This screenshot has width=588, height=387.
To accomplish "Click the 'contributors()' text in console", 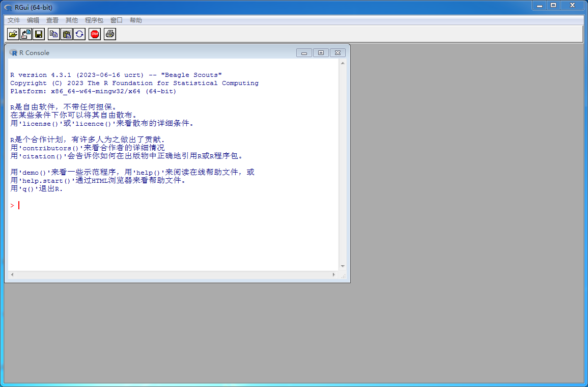I will [50, 148].
